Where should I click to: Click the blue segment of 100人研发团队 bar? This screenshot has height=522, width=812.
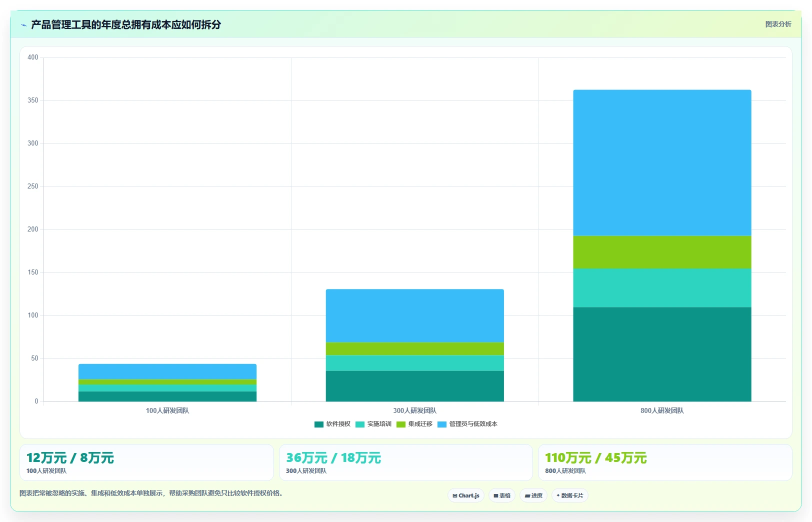pyautogui.click(x=167, y=371)
